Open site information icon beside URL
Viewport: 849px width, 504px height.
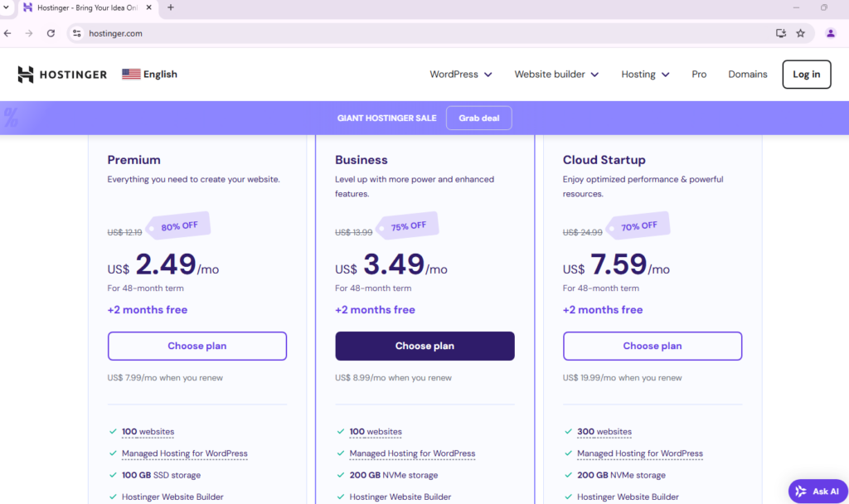[x=76, y=33]
